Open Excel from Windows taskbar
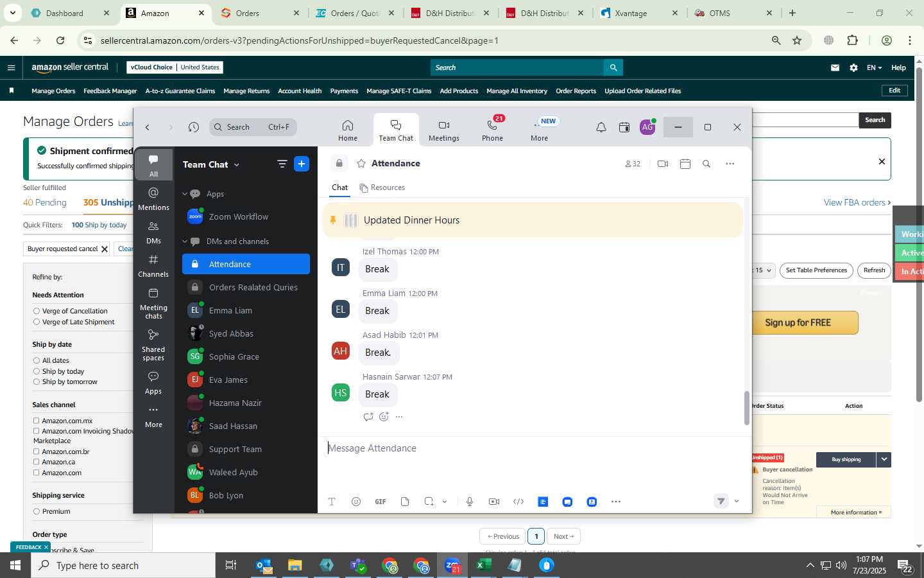The height and width of the screenshot is (578, 924). [483, 565]
